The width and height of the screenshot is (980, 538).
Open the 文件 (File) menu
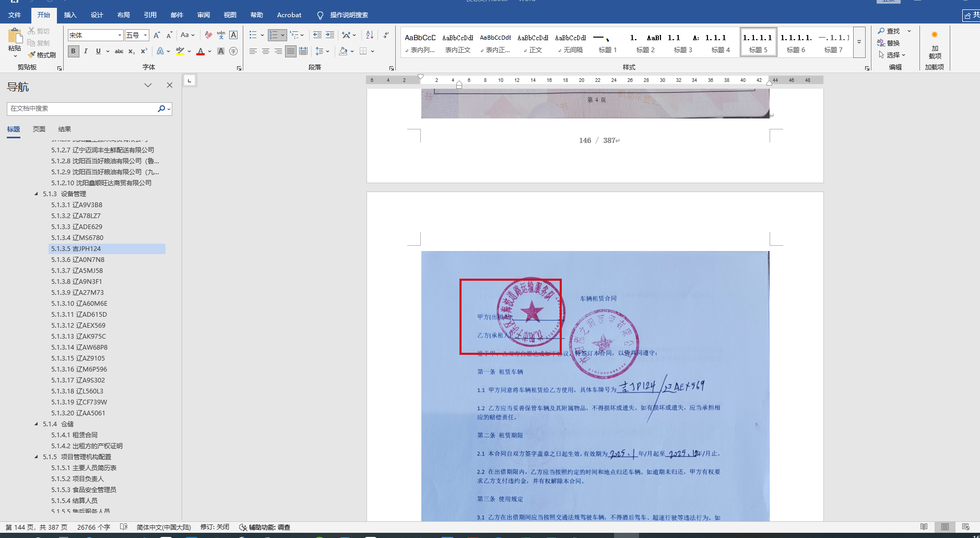pos(15,15)
